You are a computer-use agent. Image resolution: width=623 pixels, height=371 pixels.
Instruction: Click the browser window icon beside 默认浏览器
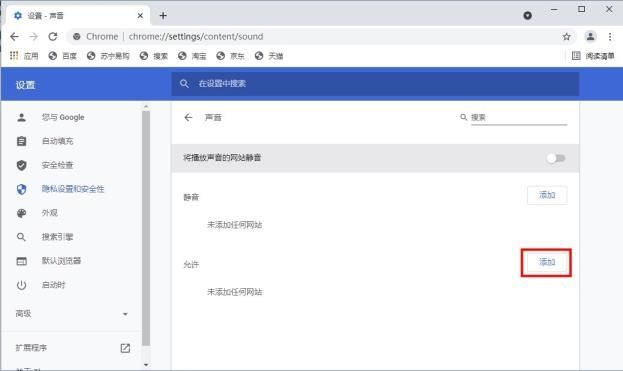pyautogui.click(x=21, y=261)
